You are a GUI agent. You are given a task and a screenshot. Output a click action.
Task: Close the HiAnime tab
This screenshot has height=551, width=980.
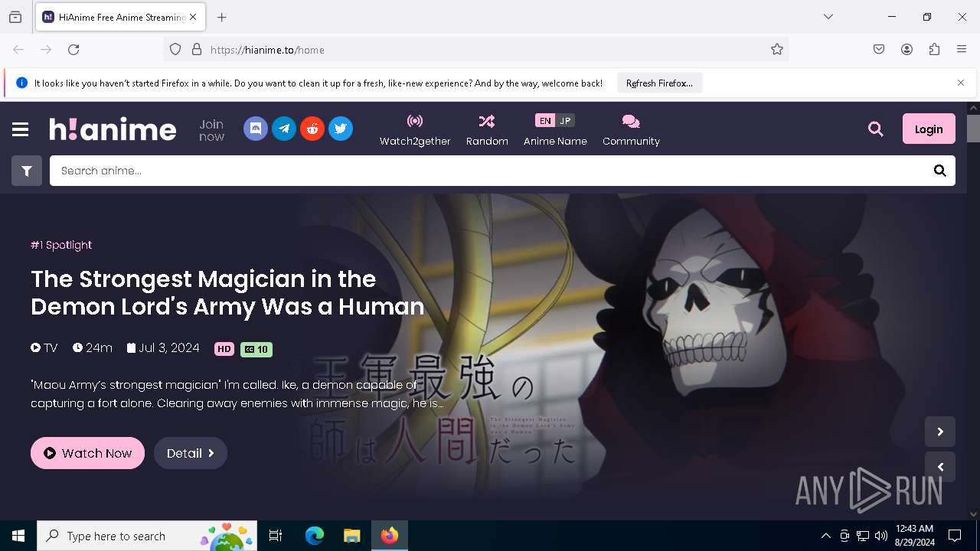click(193, 17)
